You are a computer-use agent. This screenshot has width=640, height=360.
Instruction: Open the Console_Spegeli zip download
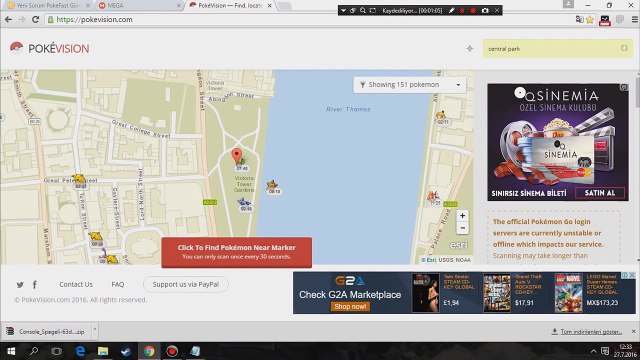[x=46, y=331]
